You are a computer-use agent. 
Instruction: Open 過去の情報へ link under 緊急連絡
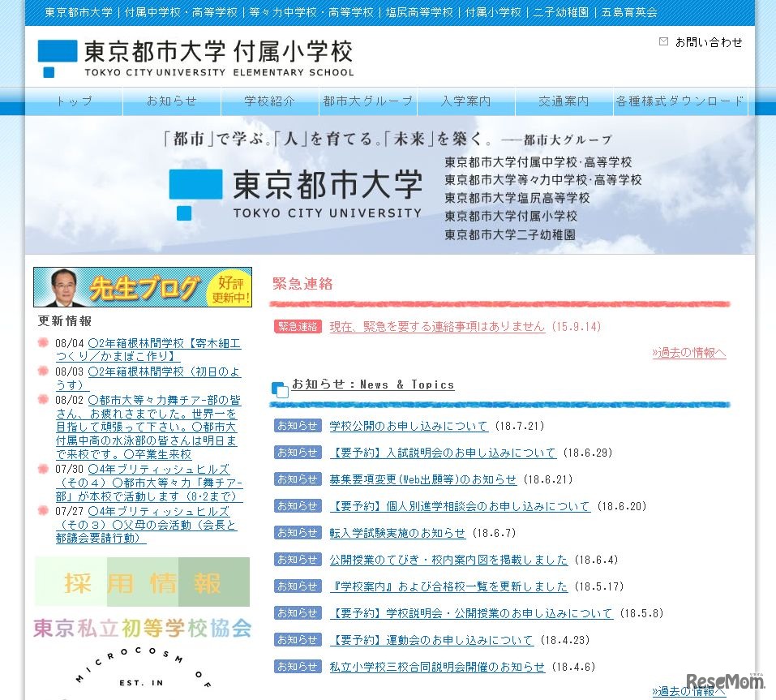pyautogui.click(x=689, y=353)
